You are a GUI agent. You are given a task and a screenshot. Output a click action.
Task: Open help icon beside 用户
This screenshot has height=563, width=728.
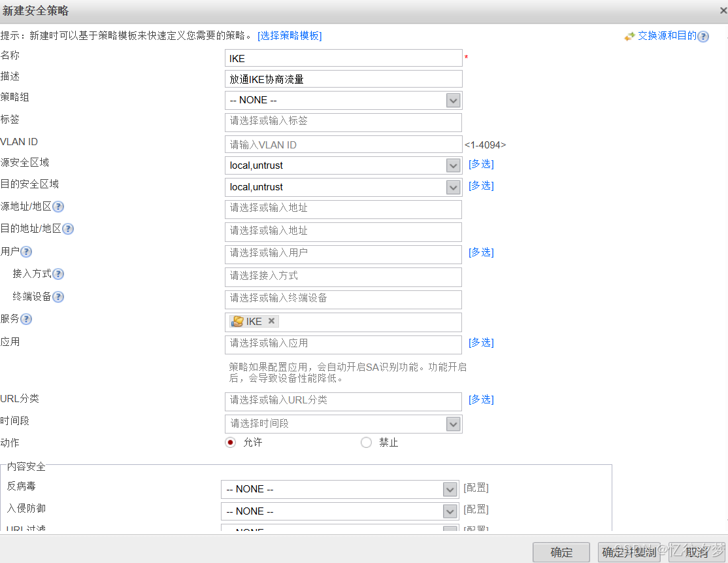click(x=26, y=252)
